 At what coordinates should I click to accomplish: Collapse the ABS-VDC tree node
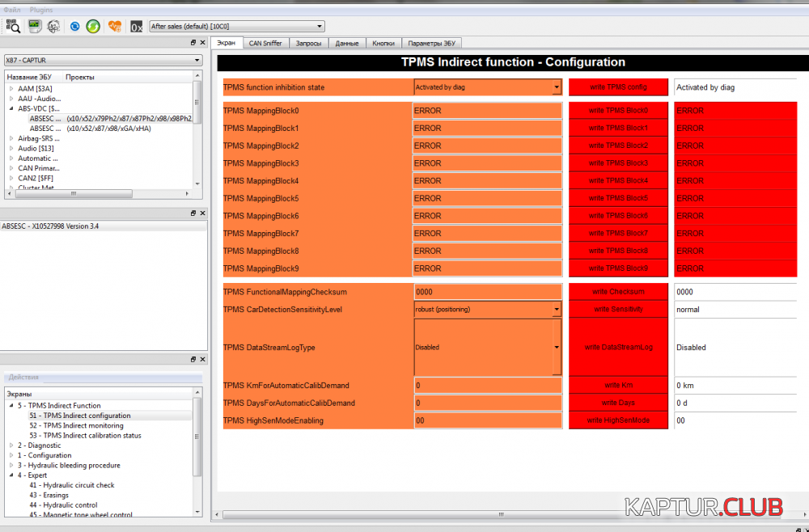pos(11,108)
